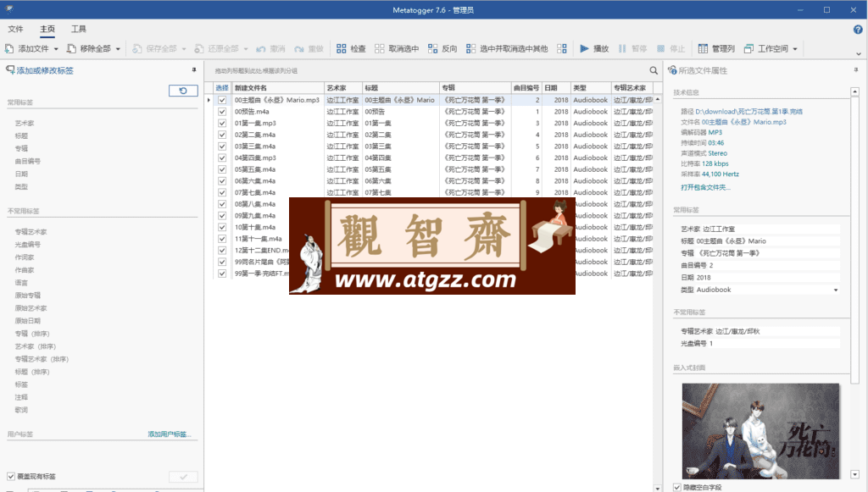Viewport: 868px width, 492px height.
Task: Click the 曲目编号 tag in the left panel
Action: tap(28, 162)
